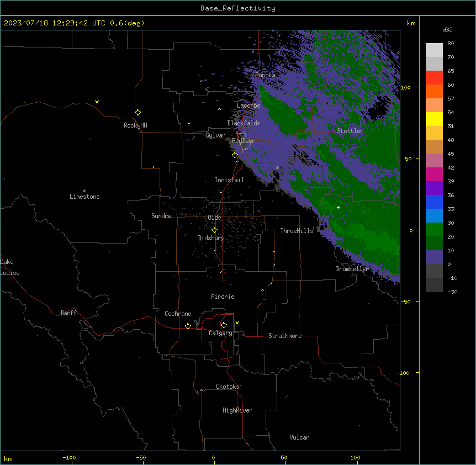
Task: Select the magenta 39-42 dBZ legend swatch
Action: click(x=434, y=174)
